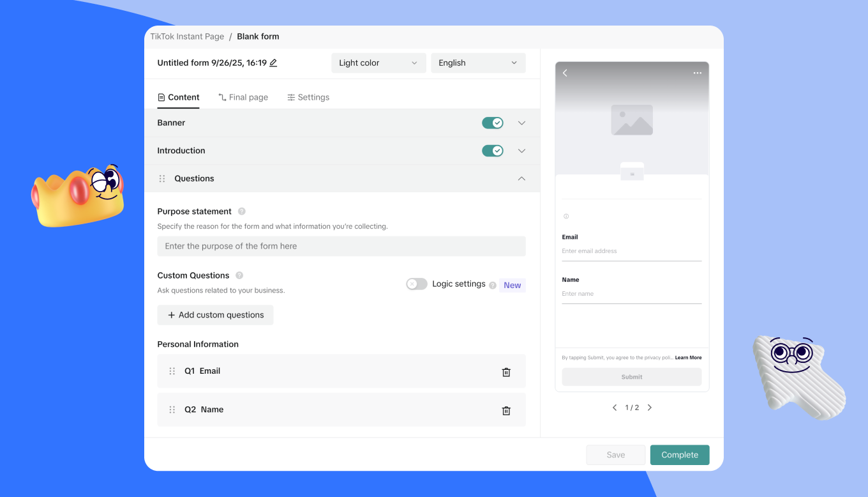Screen dimensions: 868x497
Task: Click the Add custom questions button
Action: pyautogui.click(x=215, y=315)
